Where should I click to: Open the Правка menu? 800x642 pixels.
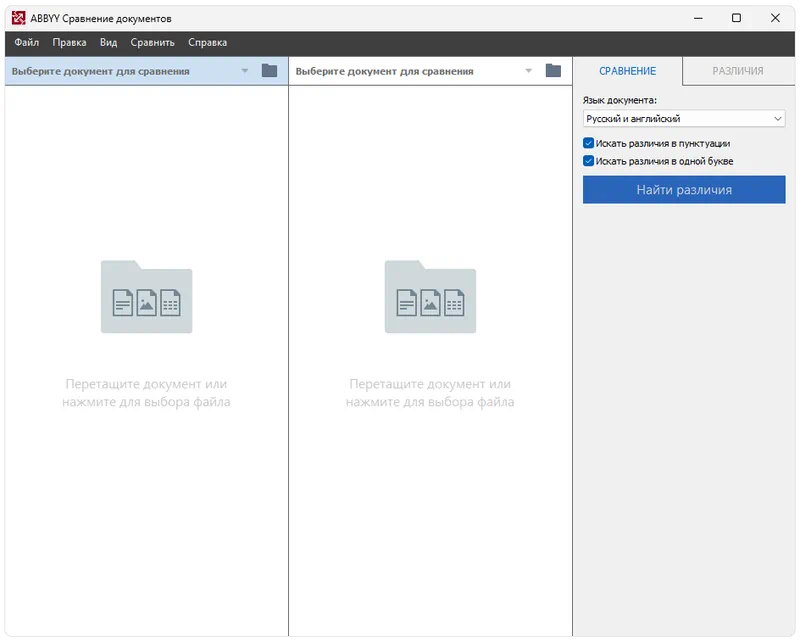[69, 43]
